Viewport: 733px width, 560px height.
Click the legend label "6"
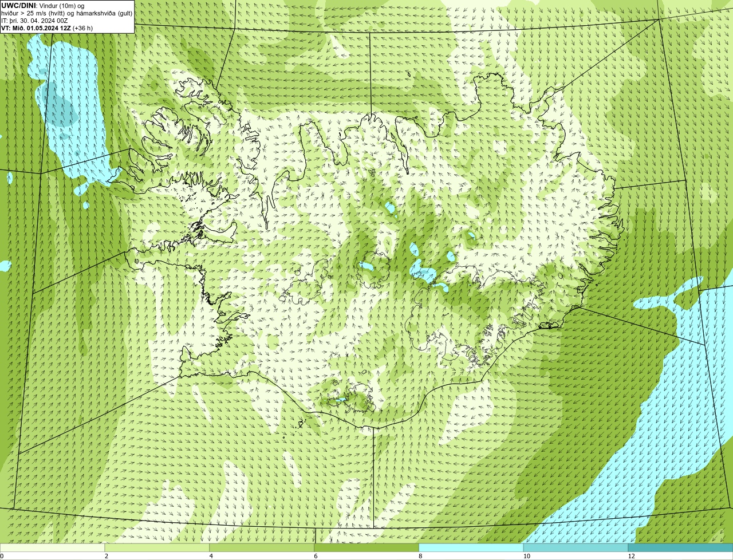[x=316, y=556]
